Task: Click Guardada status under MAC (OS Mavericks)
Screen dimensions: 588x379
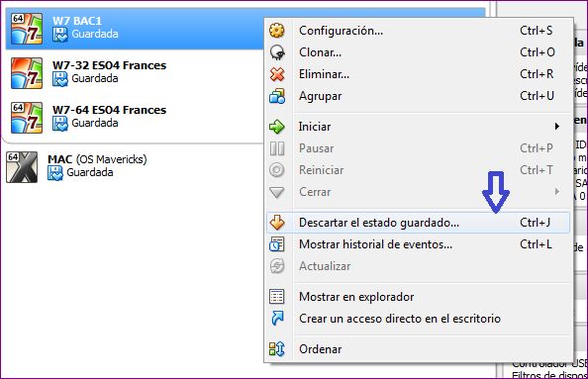Action: pyautogui.click(x=90, y=172)
